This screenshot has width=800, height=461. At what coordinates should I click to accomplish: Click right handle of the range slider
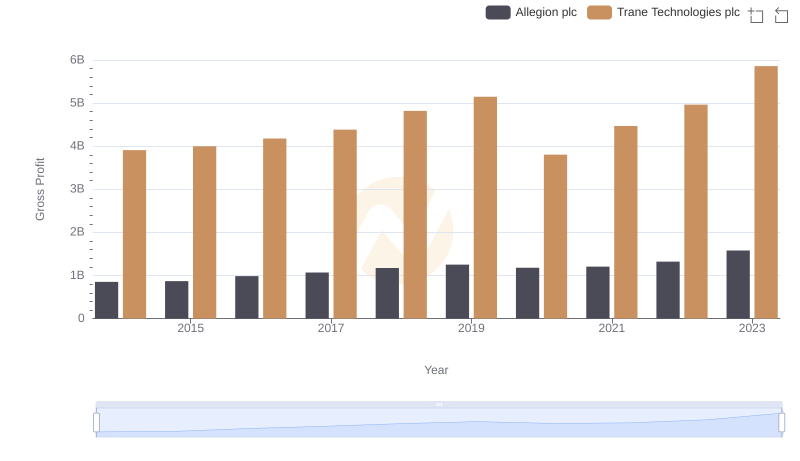pos(781,423)
